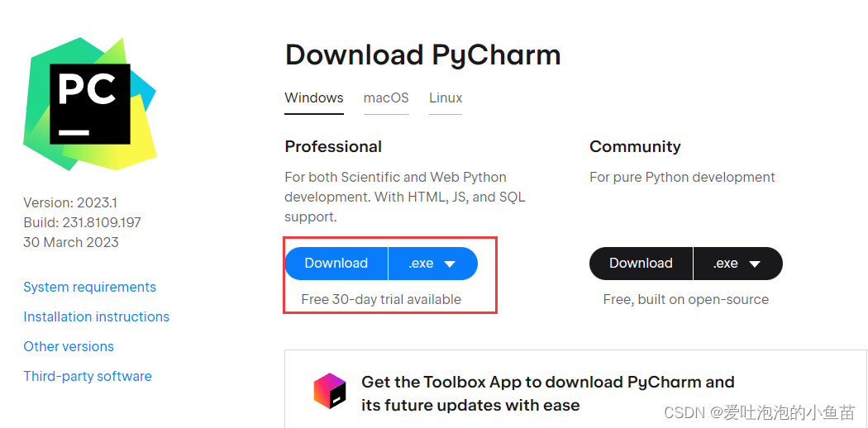Screen dimensions: 868x428
Task: Switch to the macOS tab
Action: 386,97
